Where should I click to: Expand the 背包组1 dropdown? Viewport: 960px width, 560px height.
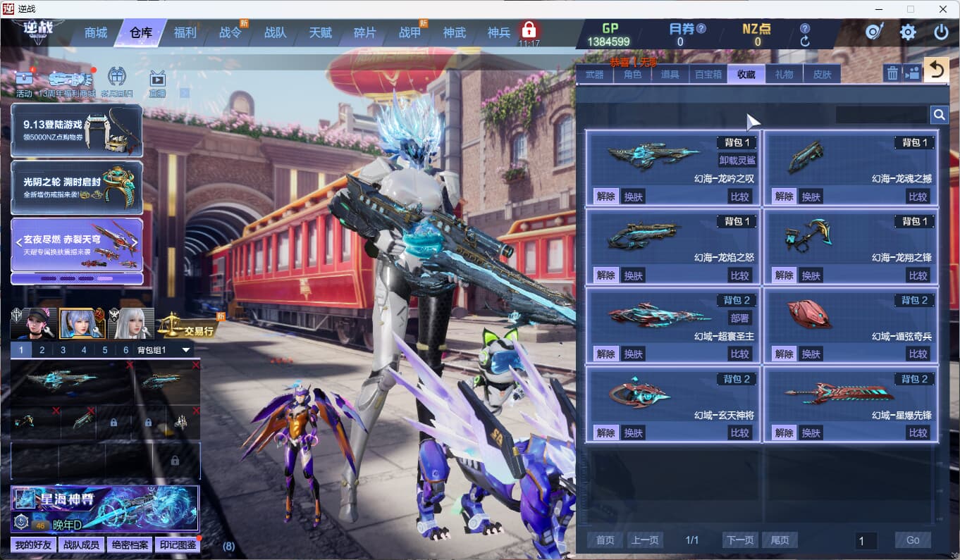coord(186,350)
